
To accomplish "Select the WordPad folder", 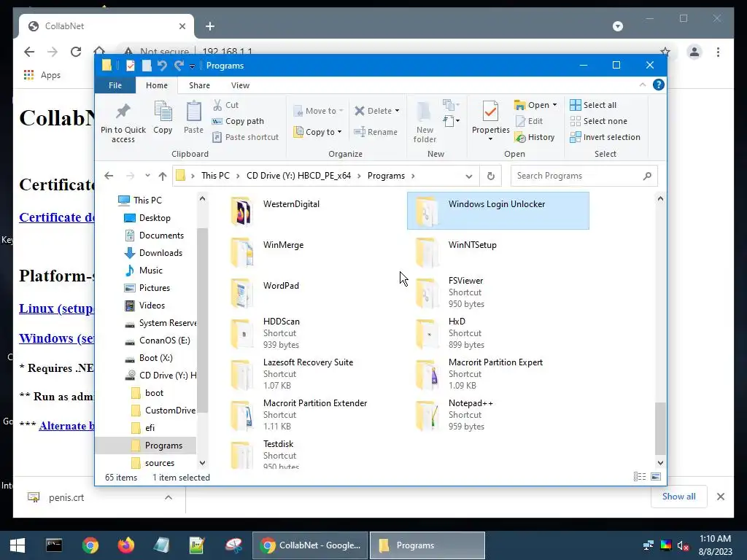I will pyautogui.click(x=314, y=292).
